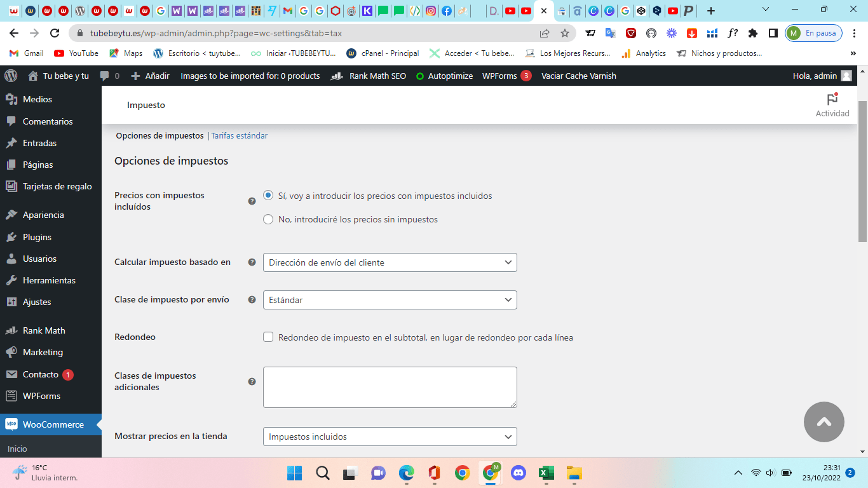868x488 pixels.
Task: Click into Clases de impuestos adicionales textarea
Action: tap(390, 387)
